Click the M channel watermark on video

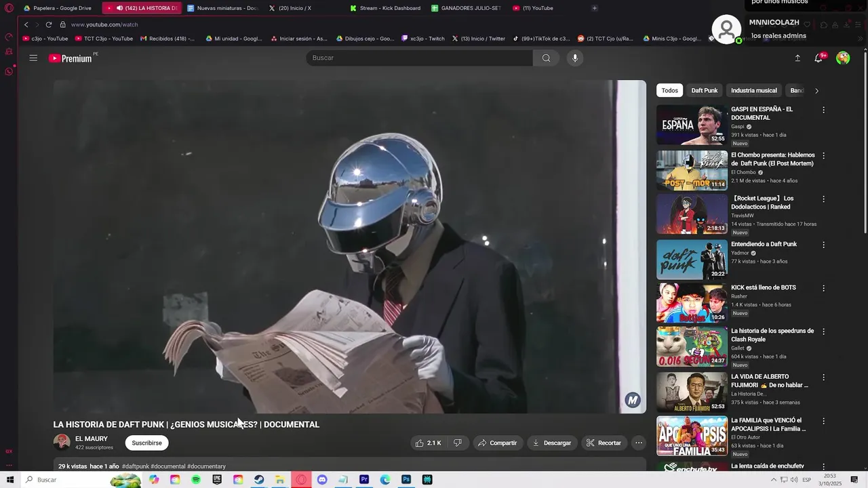point(633,400)
